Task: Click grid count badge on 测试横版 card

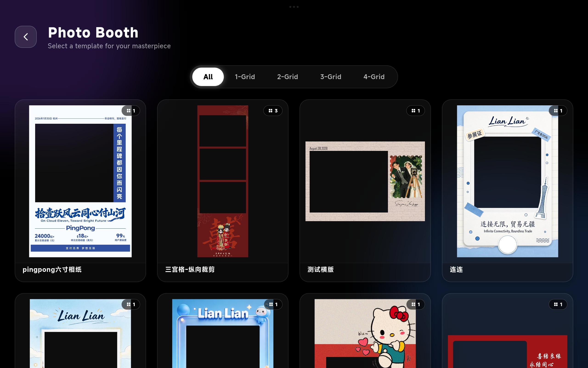Action: click(416, 111)
